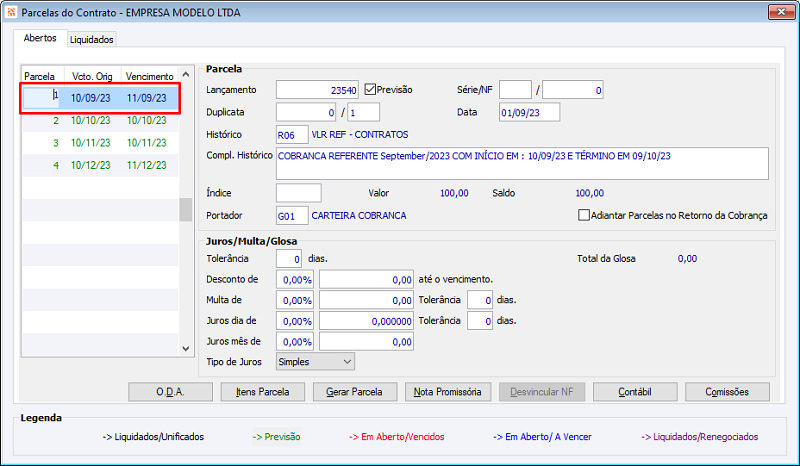Select parcel 4 row in the list

coord(101,165)
